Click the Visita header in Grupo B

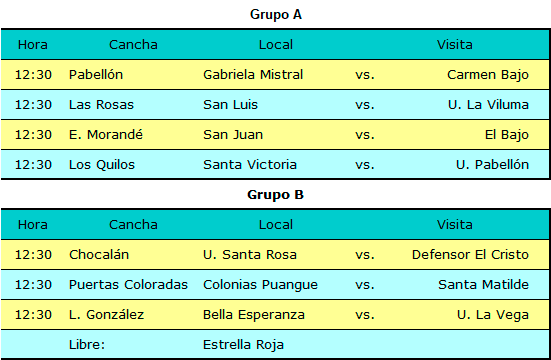(455, 225)
